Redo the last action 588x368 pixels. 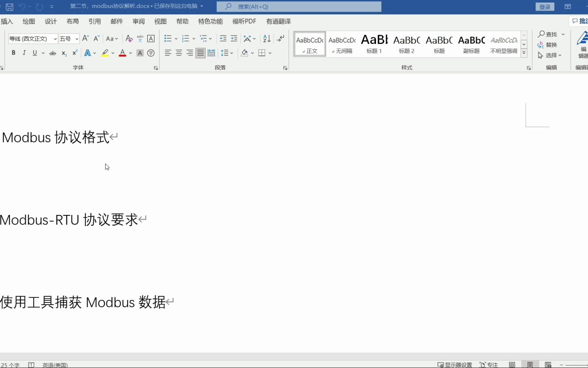click(39, 6)
